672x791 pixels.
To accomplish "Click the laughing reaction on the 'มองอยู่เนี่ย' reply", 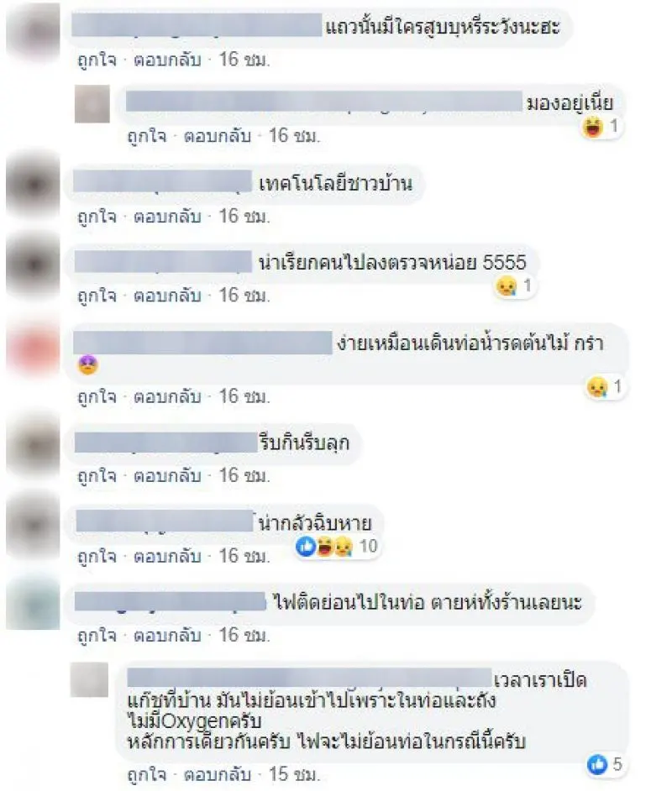I will coord(593,126).
